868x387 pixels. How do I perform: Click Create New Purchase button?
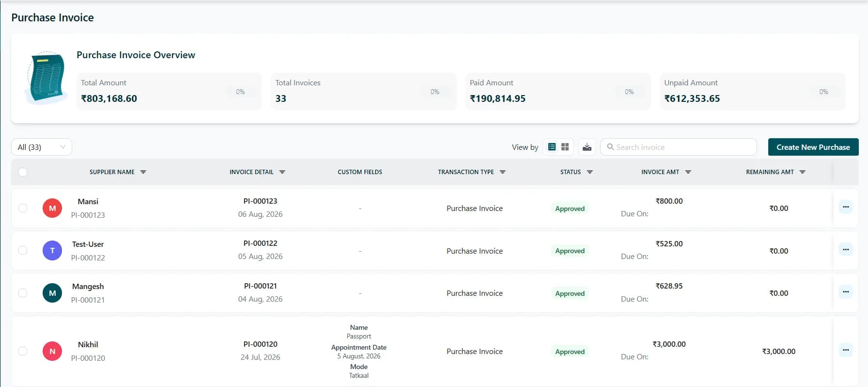coord(813,147)
